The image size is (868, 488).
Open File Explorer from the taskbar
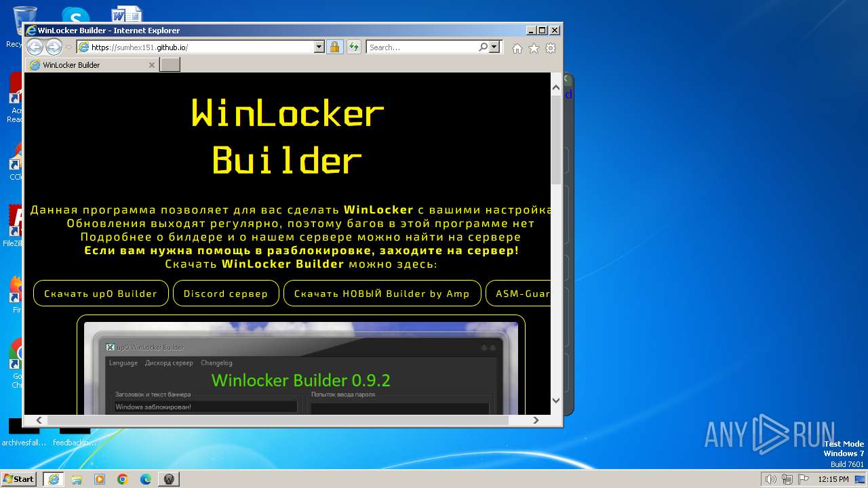[x=77, y=479]
